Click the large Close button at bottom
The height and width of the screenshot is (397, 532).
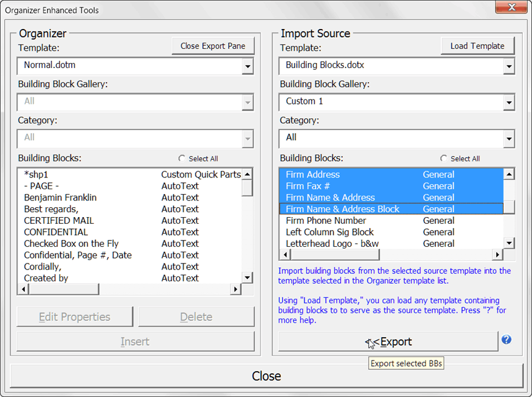[267, 375]
